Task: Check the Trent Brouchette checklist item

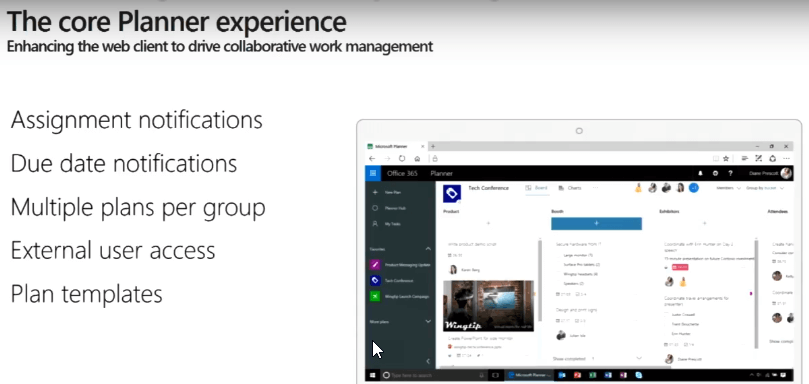Action: click(x=667, y=324)
